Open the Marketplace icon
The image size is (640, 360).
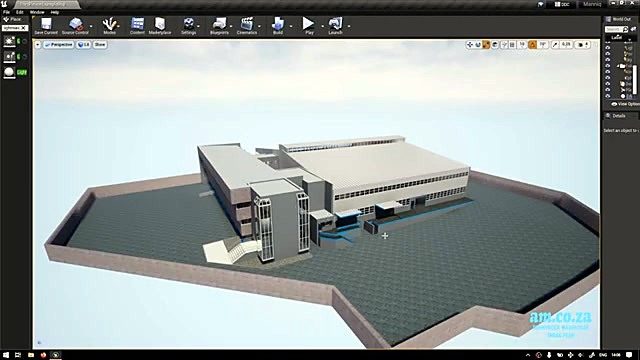[x=160, y=23]
